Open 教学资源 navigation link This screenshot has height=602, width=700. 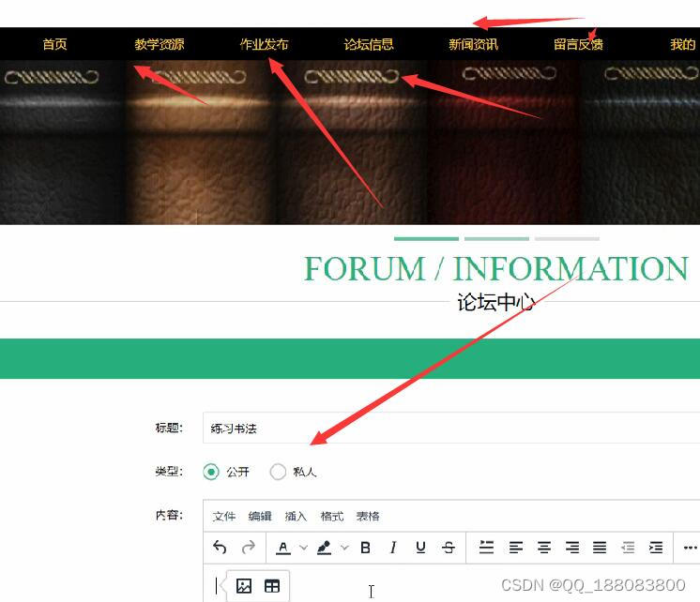[x=160, y=44]
